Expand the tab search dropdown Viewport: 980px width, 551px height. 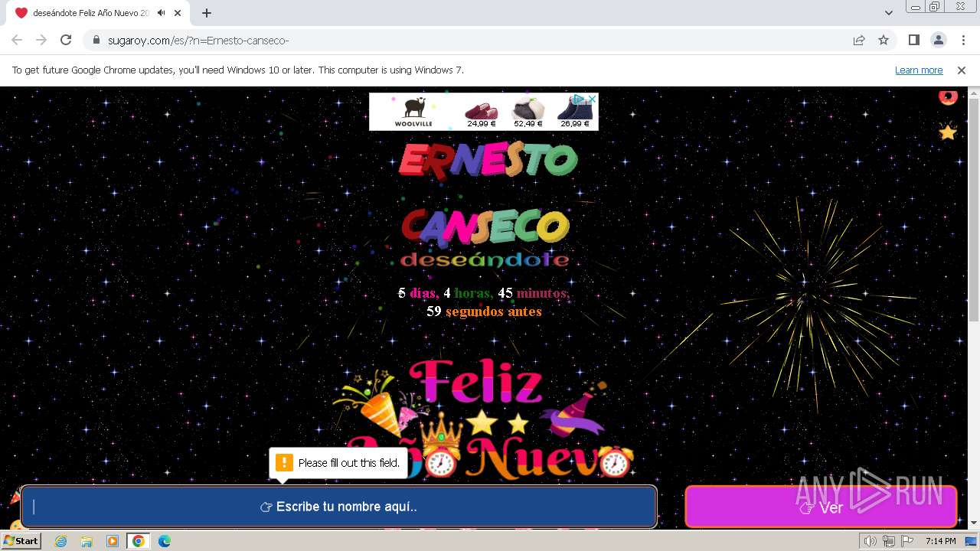(x=888, y=13)
